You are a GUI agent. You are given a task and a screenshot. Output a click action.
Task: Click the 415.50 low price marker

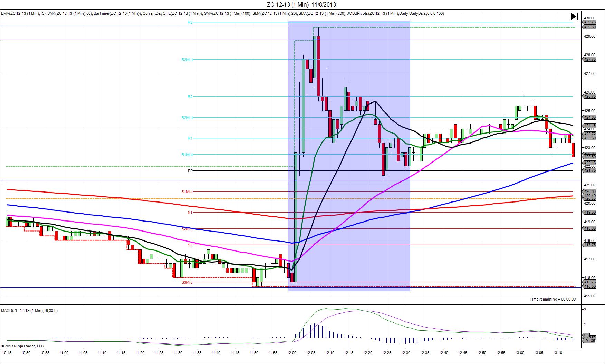589,286
